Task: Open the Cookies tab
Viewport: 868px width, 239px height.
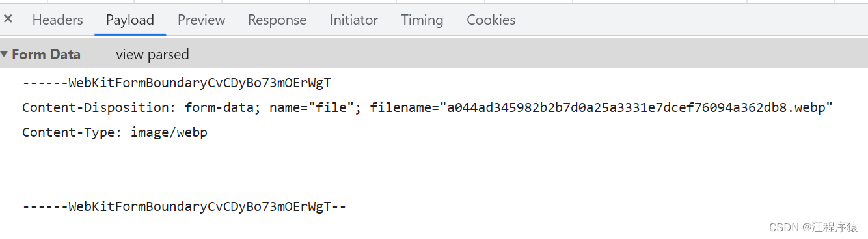Action: tap(491, 20)
